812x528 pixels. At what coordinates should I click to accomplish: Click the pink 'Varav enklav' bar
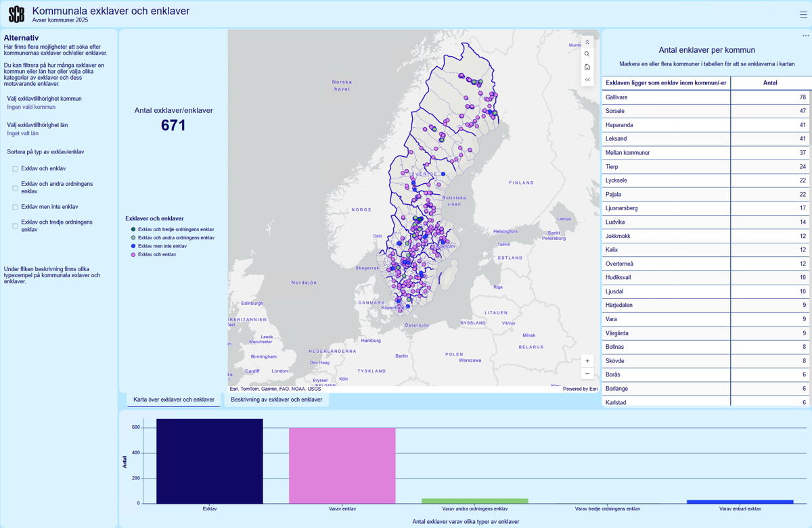(342, 465)
